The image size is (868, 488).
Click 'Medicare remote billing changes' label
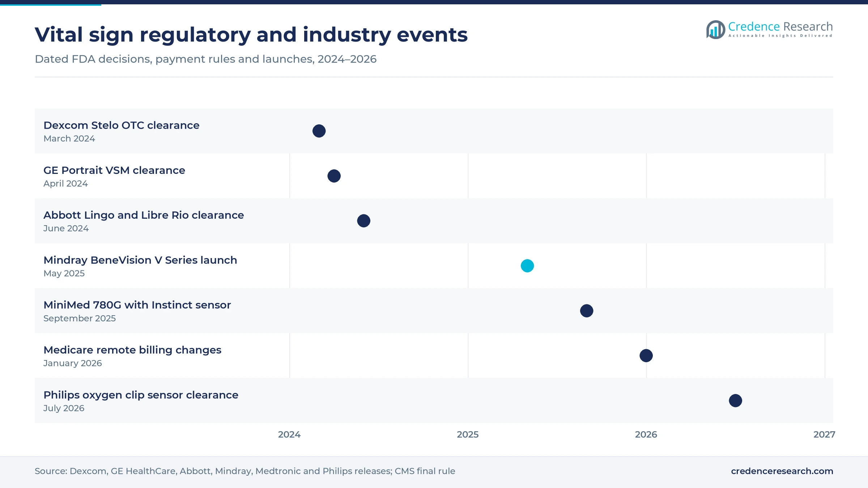click(132, 350)
